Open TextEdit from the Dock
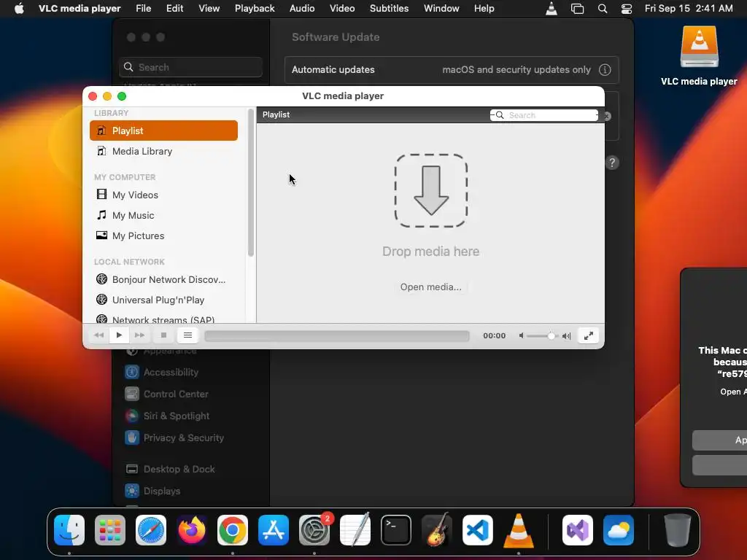Image resolution: width=747 pixels, height=560 pixels. click(x=355, y=530)
